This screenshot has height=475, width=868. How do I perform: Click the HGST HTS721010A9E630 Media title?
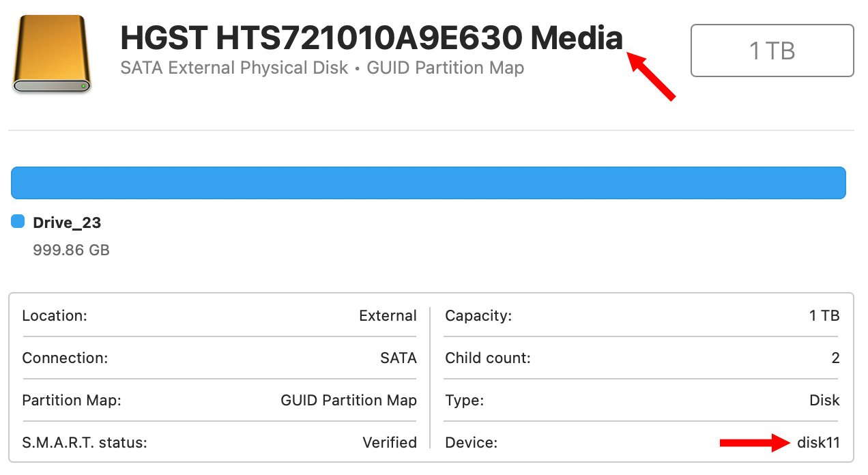tap(372, 38)
